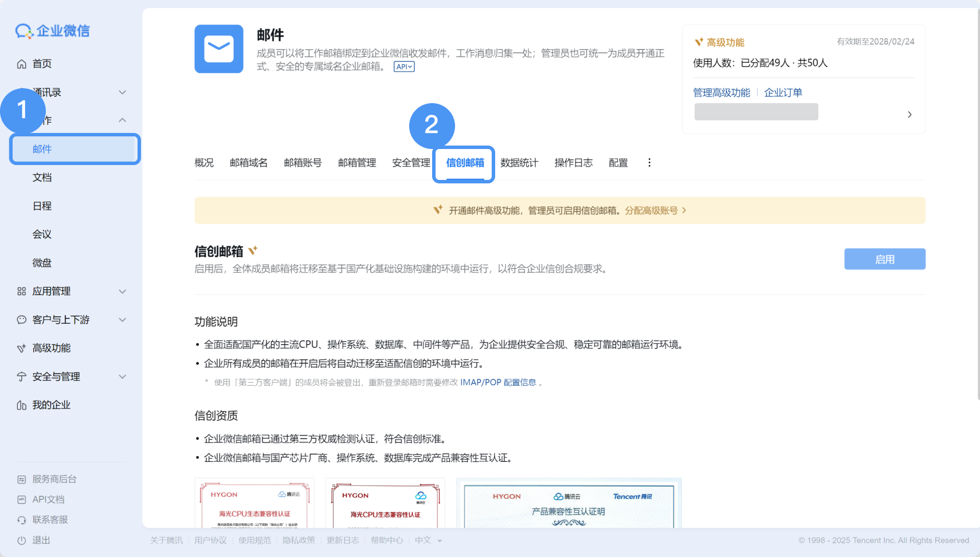Open the 用户协议 footer link

coord(210,540)
